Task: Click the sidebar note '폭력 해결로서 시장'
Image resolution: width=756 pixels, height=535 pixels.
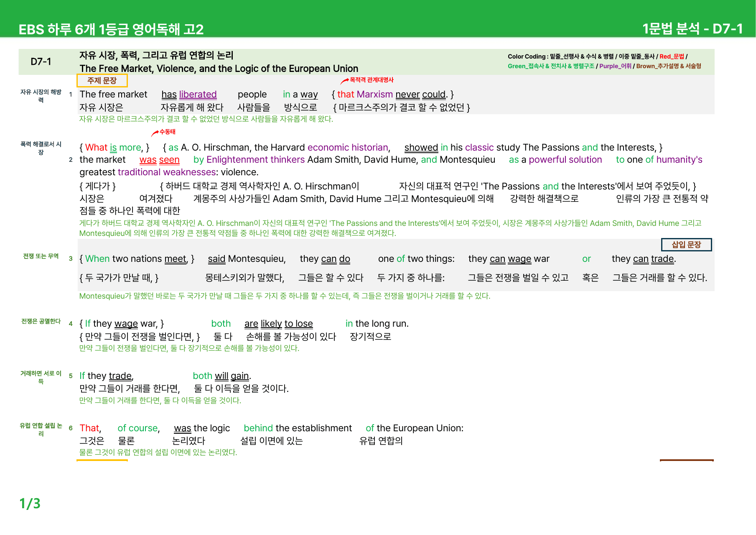Action: click(41, 148)
